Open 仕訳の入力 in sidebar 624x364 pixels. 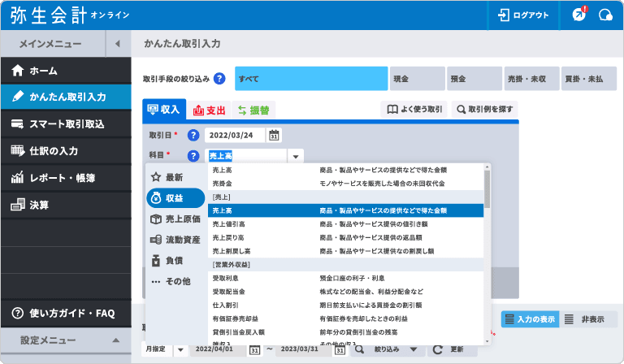pos(66,151)
